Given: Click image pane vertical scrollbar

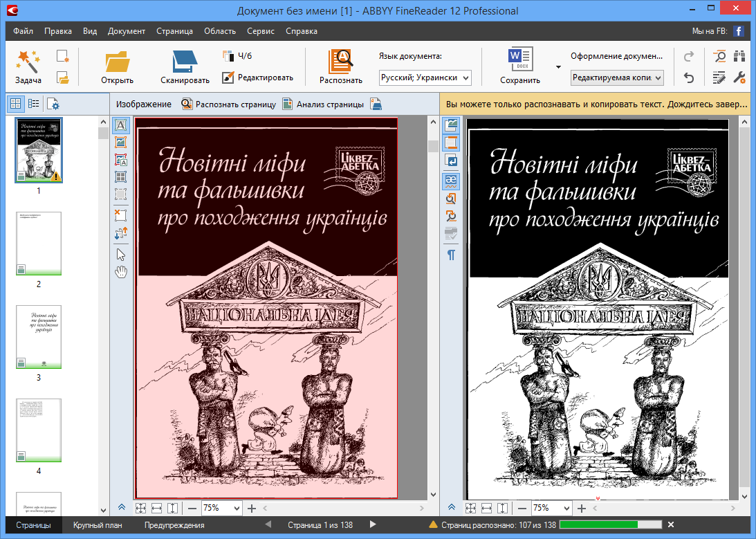Looking at the screenshot, I should pyautogui.click(x=432, y=309).
